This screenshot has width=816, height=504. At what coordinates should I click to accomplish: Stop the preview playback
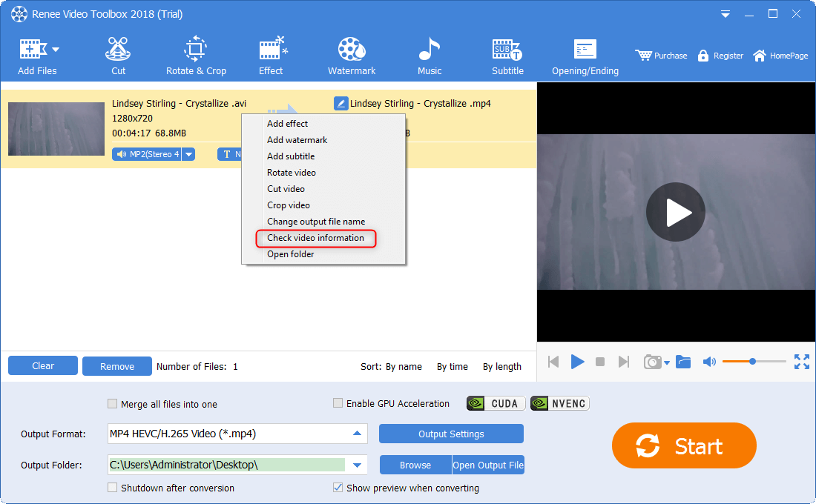600,362
